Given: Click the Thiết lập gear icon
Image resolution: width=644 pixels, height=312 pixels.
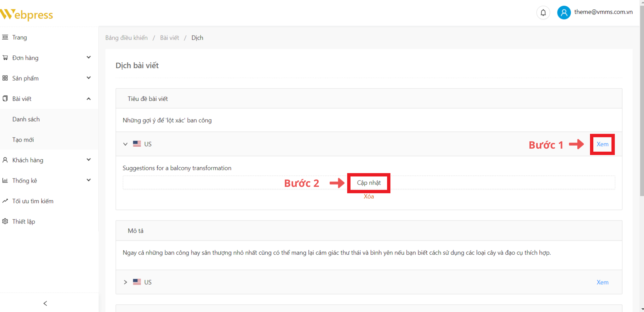Looking at the screenshot, I should [5, 221].
